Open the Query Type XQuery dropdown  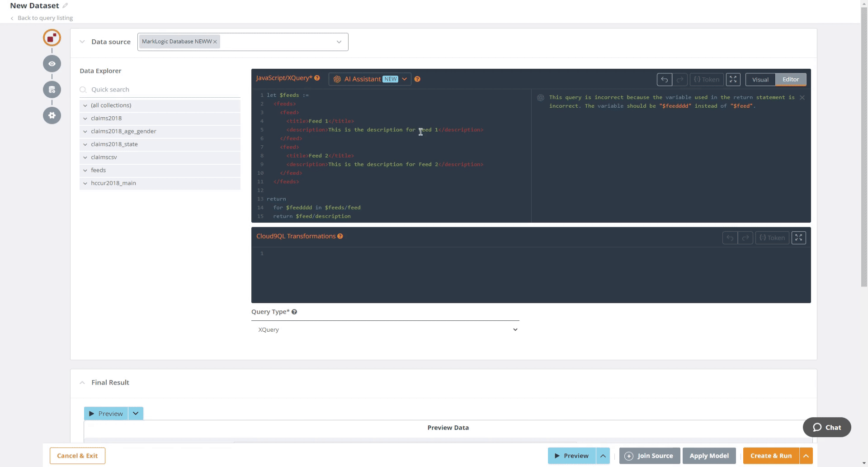click(x=385, y=330)
